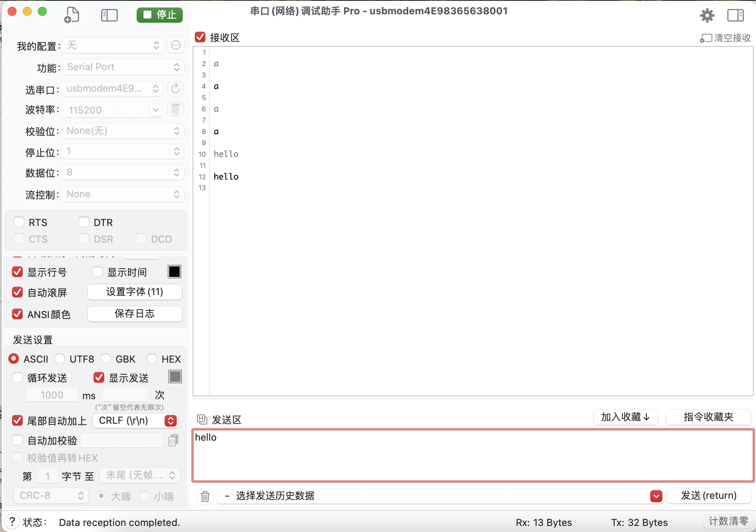The width and height of the screenshot is (756, 532).
Task: Enable the RTS checkbox
Action: (19, 222)
